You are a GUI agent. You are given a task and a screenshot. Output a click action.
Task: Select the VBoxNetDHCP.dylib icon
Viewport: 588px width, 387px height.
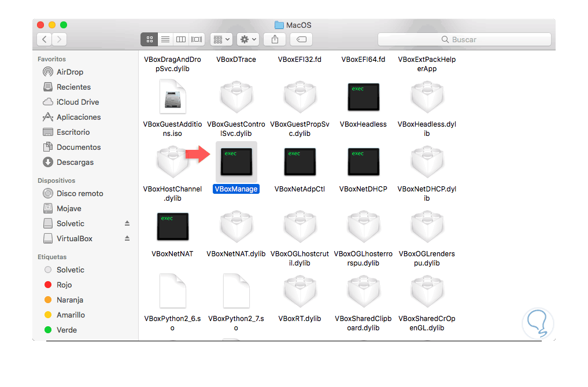[427, 162]
